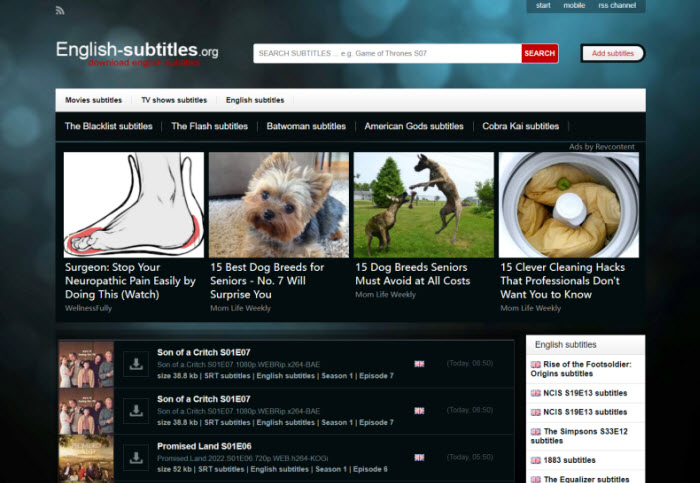Open 'Promised Land S01E06' title
The width and height of the screenshot is (700, 483).
pos(204,446)
